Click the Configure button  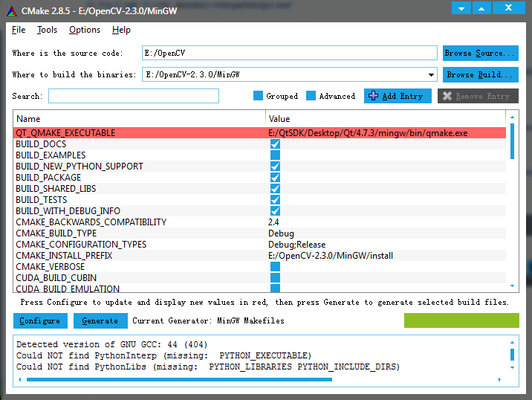pyautogui.click(x=40, y=320)
